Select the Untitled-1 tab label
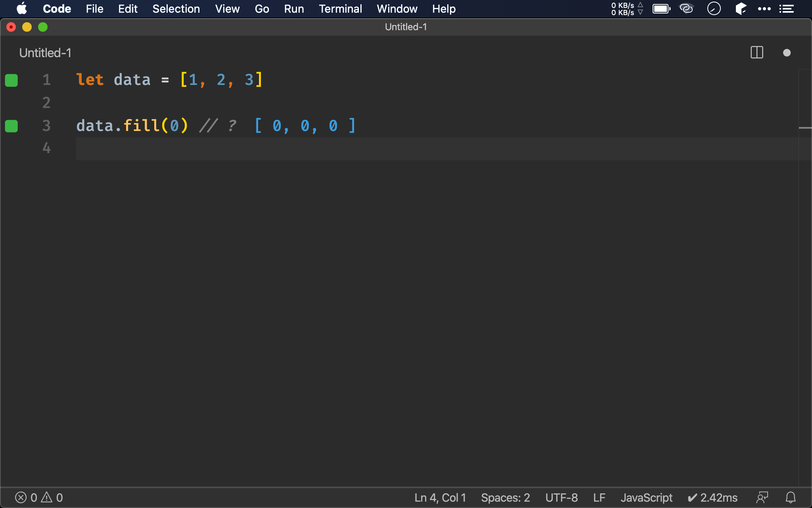This screenshot has width=812, height=508. [x=44, y=52]
